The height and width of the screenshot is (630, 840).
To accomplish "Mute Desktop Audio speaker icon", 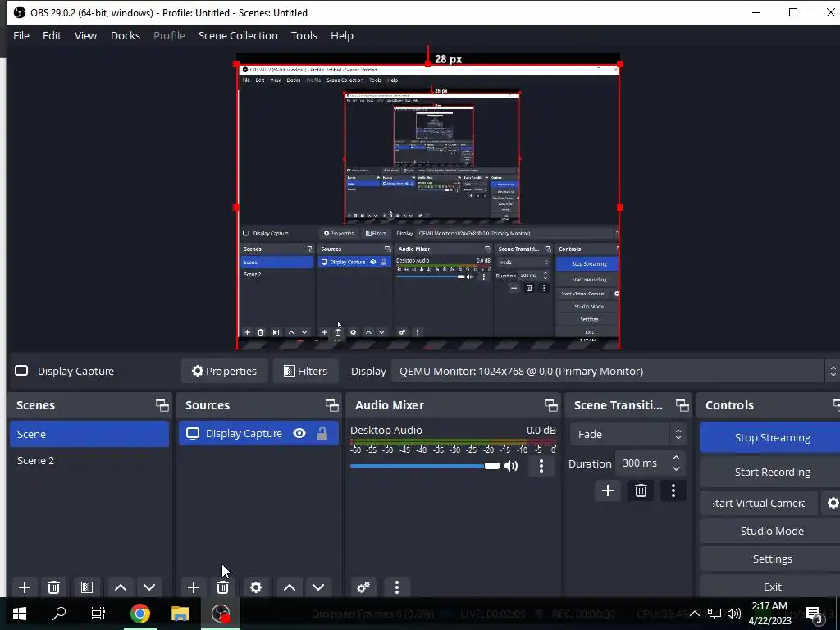I will pos(511,466).
